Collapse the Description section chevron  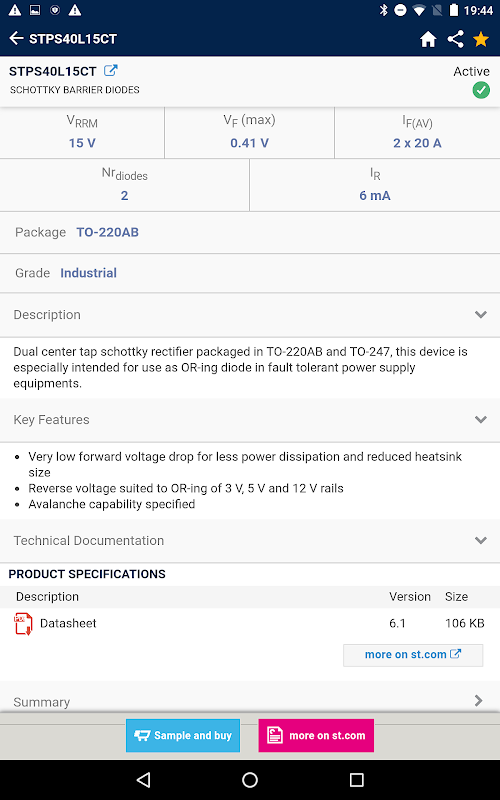click(x=481, y=314)
